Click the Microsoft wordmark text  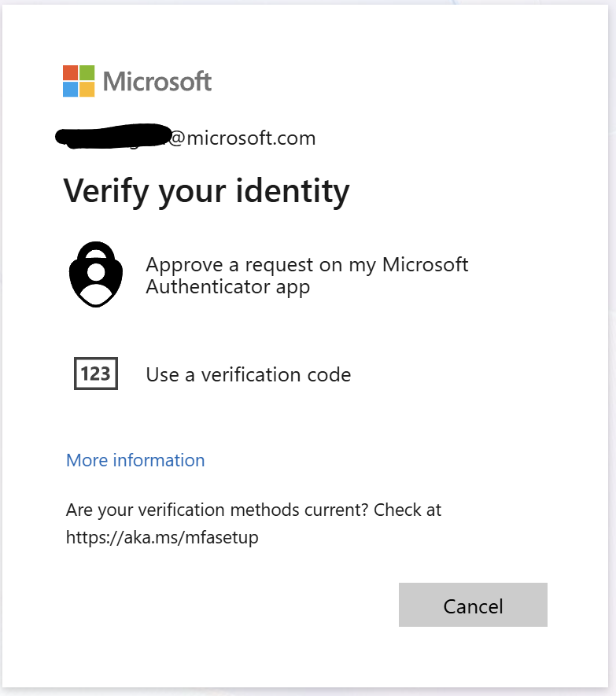pyautogui.click(x=157, y=81)
